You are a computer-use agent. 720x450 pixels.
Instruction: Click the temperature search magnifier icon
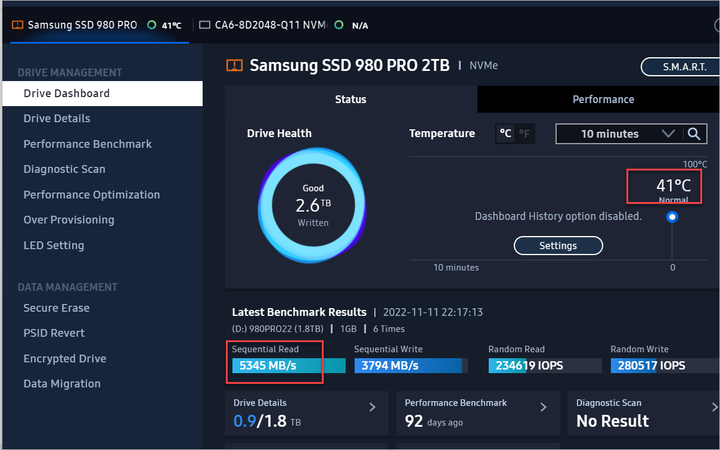click(x=694, y=134)
